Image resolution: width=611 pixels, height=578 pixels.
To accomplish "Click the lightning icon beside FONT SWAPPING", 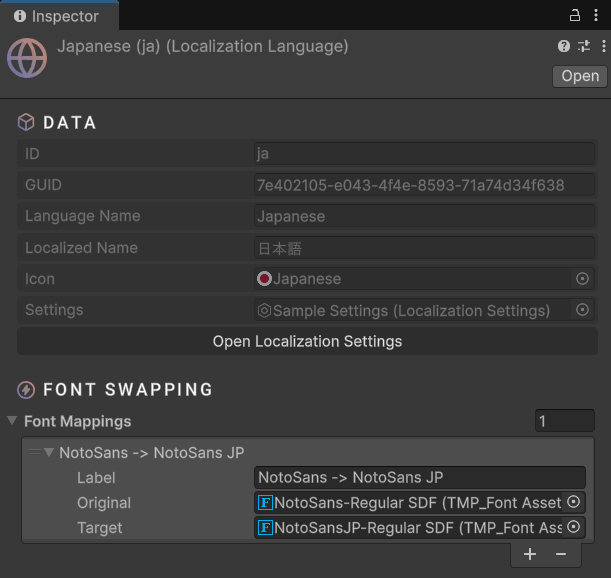I will (26, 390).
